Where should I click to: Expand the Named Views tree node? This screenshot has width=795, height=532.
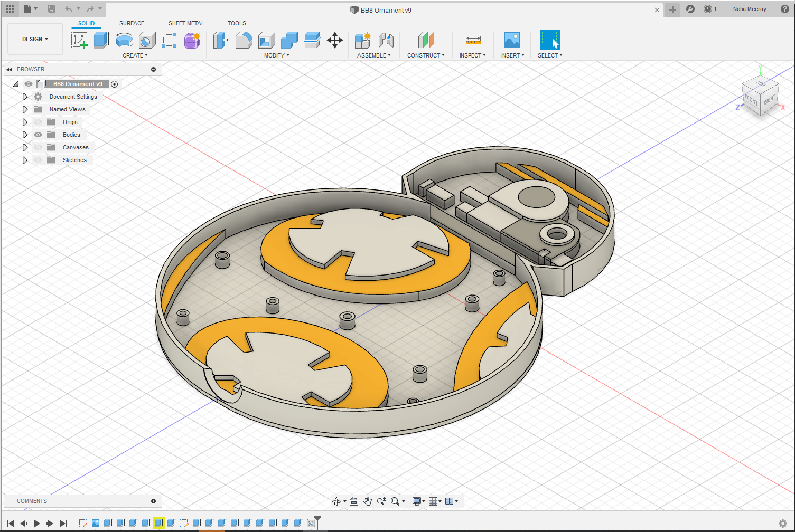[x=25, y=109]
